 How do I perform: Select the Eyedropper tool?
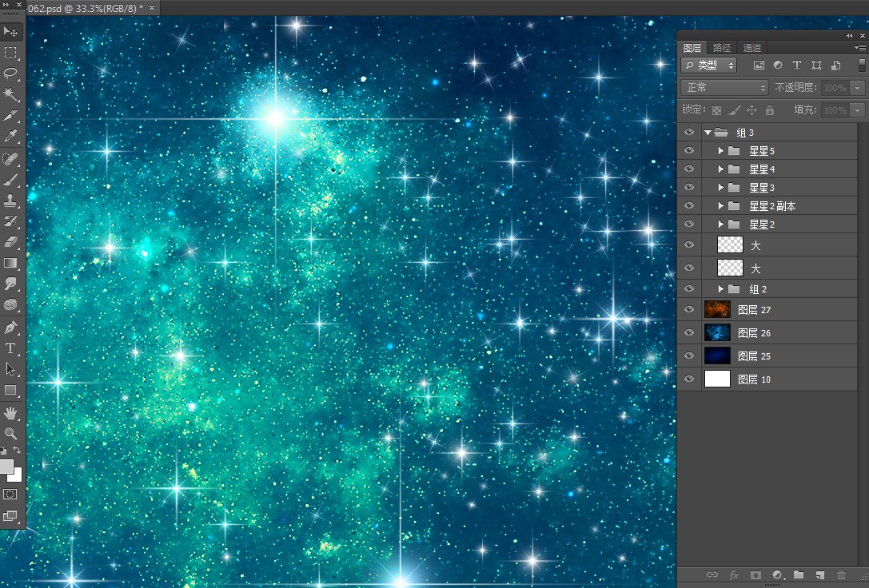click(x=10, y=136)
